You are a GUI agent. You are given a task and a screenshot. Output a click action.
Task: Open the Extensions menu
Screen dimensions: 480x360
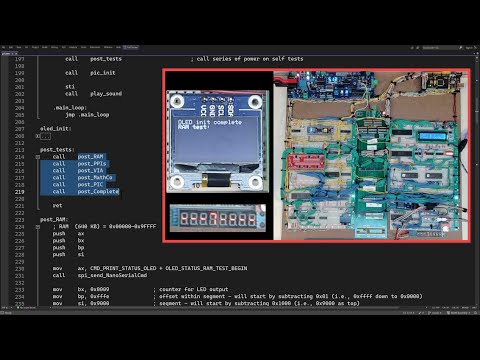pos(95,47)
